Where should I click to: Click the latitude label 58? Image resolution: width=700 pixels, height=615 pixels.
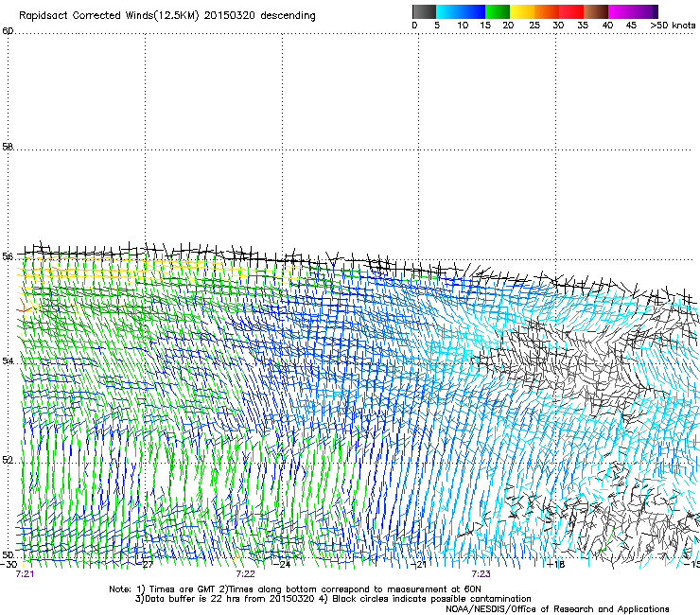[8, 147]
